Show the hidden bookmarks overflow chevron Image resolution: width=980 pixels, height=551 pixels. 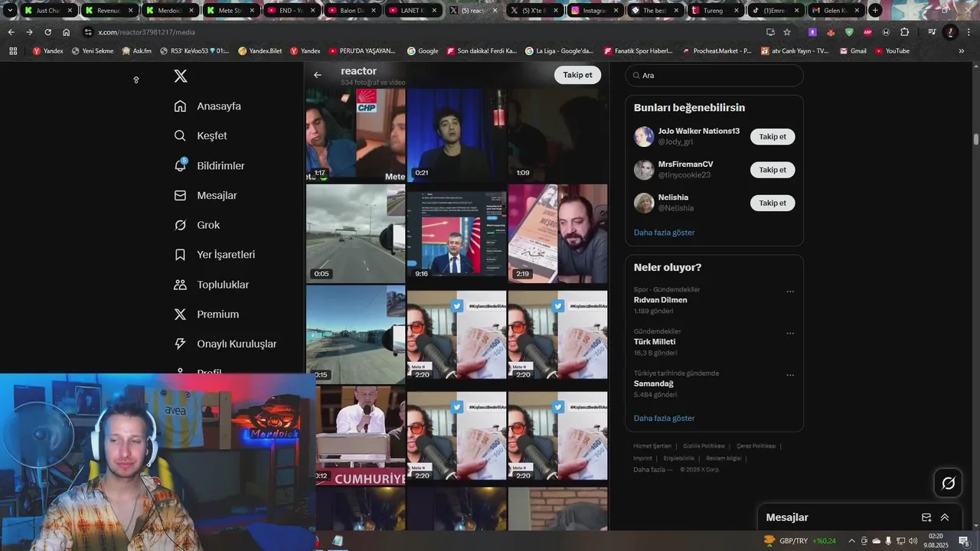[962, 51]
